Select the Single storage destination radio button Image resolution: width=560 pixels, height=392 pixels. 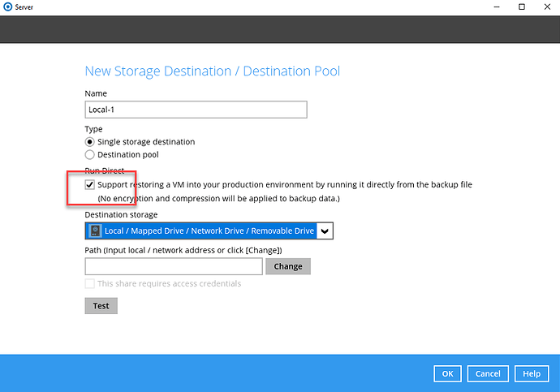90,142
